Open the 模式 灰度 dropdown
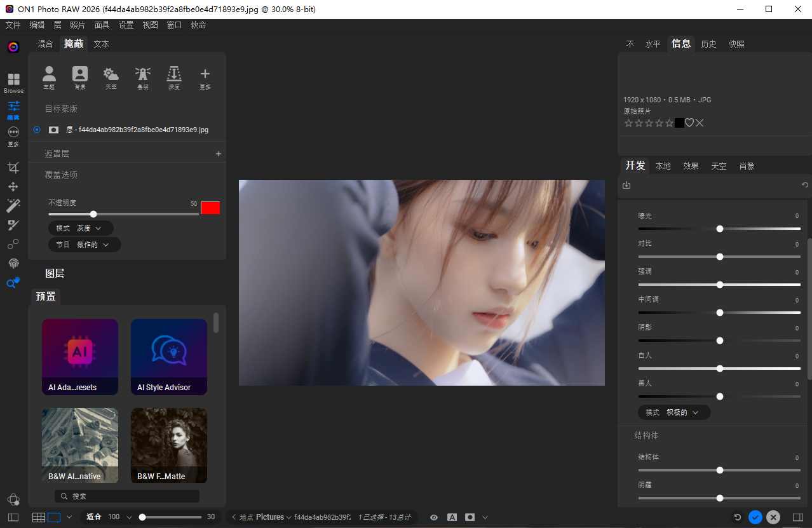This screenshot has width=812, height=528. coord(81,228)
